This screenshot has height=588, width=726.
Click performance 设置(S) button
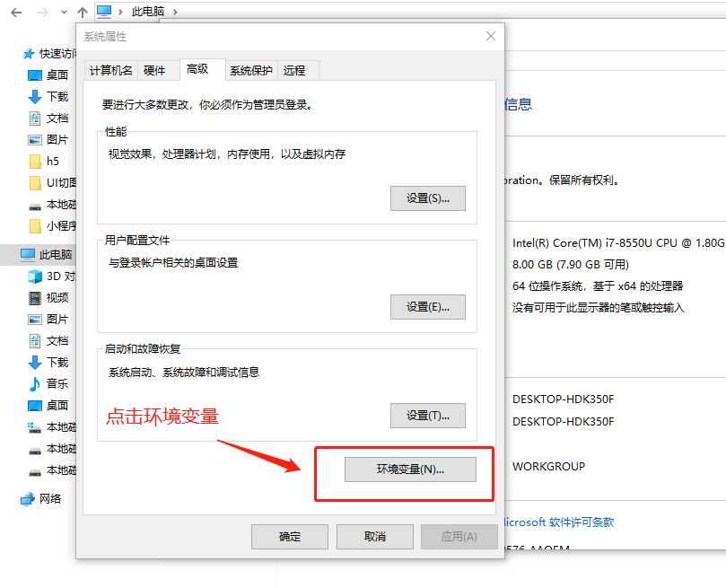(x=428, y=198)
